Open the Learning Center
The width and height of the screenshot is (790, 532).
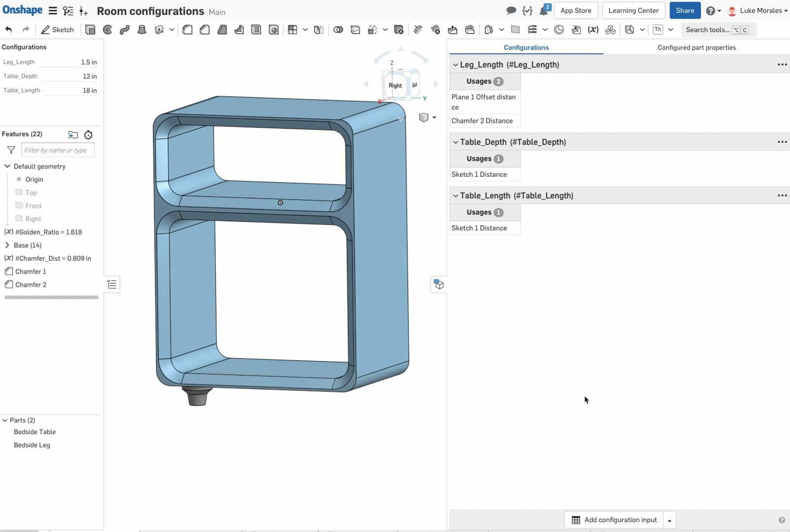point(633,10)
